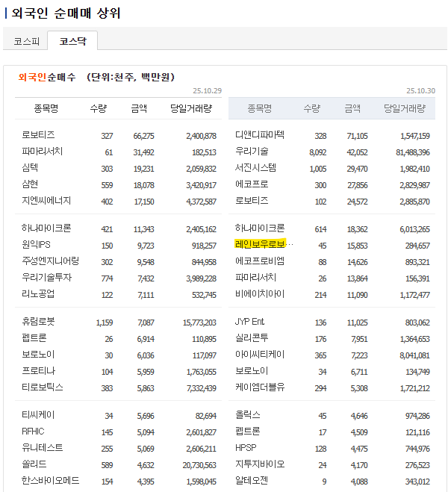448x492 pixels.
Task: Select the 코스닥 tab
Action: click(72, 41)
